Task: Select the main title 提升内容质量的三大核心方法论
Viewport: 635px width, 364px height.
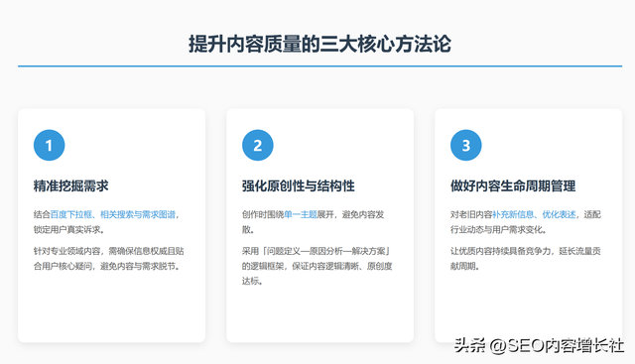Action: click(319, 44)
